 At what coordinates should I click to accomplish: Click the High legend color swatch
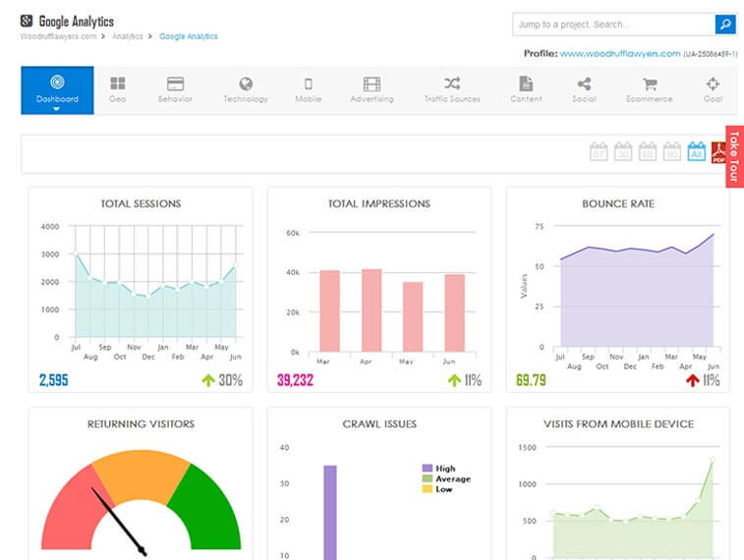coord(427,469)
